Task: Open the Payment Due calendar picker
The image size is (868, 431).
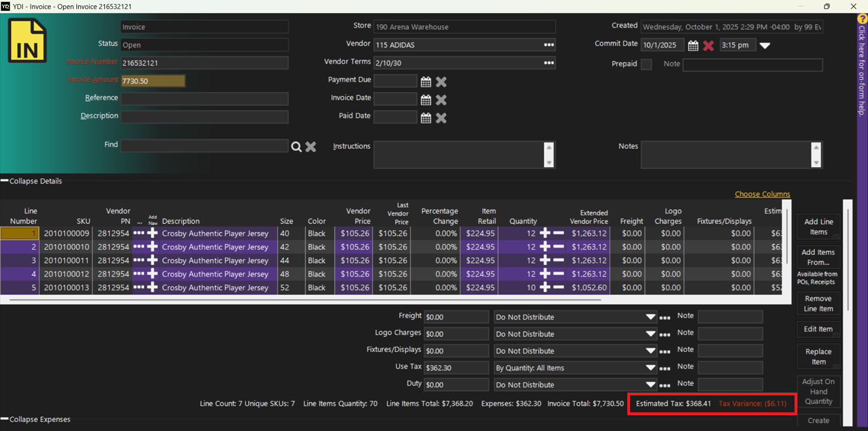Action: click(426, 82)
